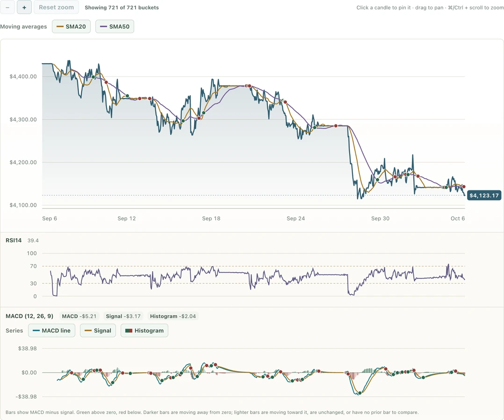Click the Moving averages label
Viewport: 504px width, 420px height.
[23, 26]
